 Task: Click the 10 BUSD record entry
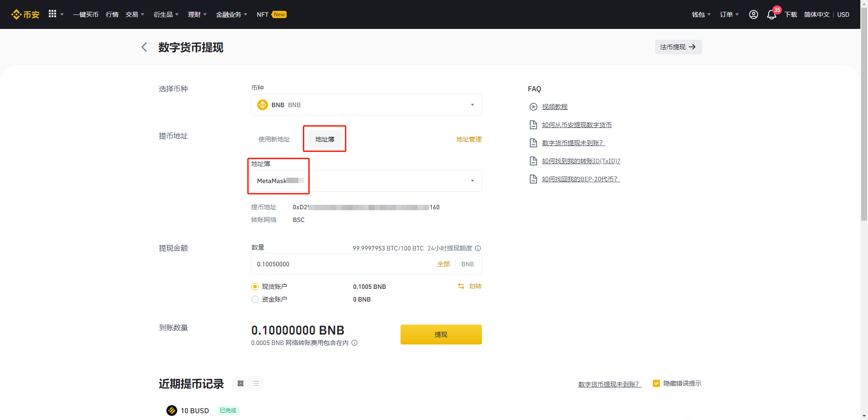[x=195, y=411]
